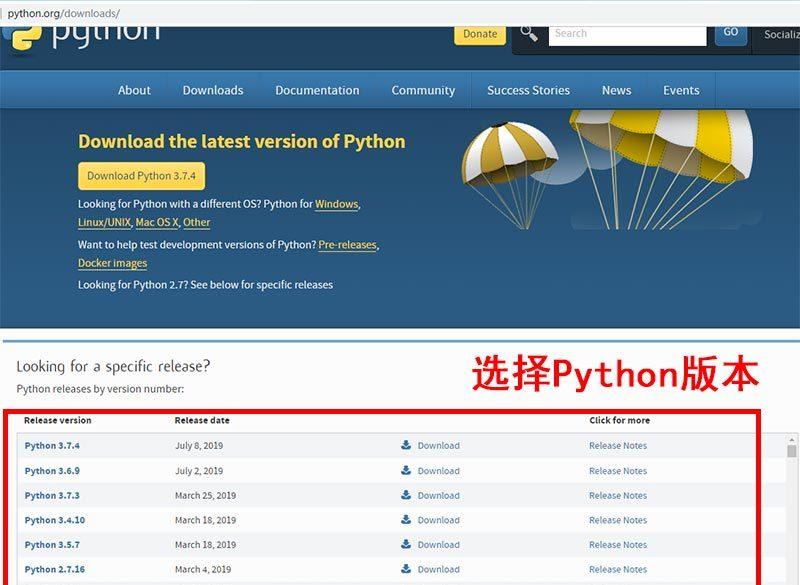
Task: Click the magnifying glass search icon
Action: pyautogui.click(x=529, y=34)
